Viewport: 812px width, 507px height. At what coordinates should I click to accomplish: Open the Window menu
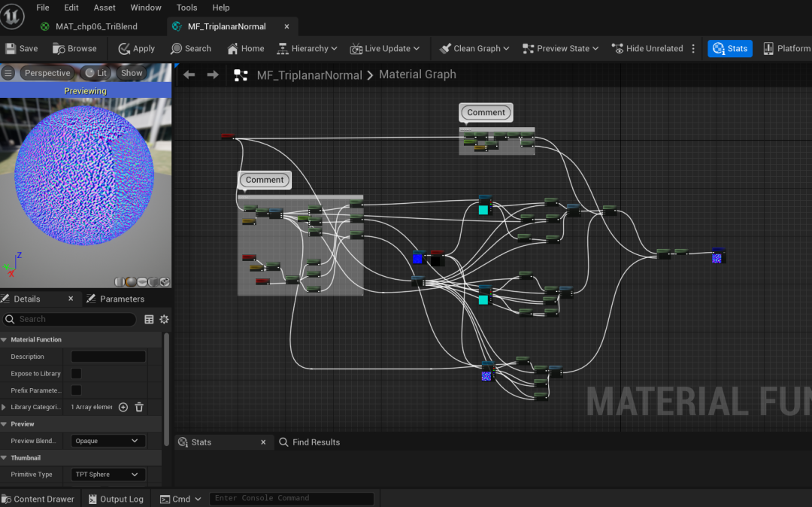point(146,8)
